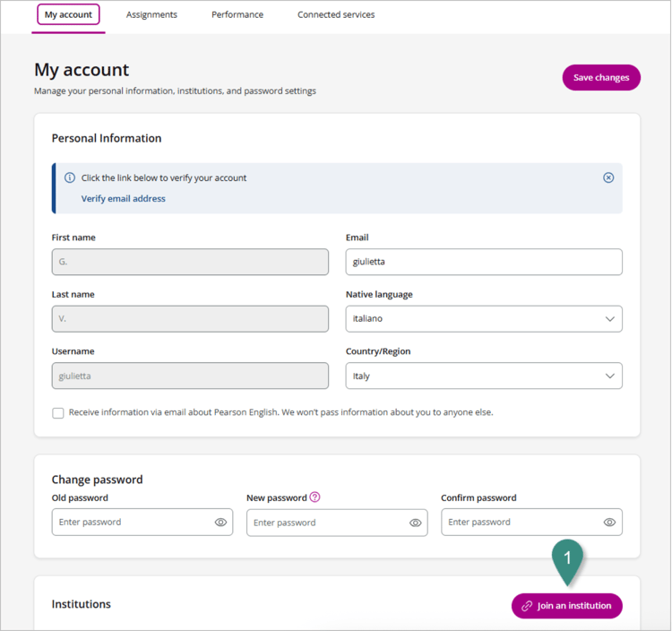This screenshot has width=672, height=631.
Task: Go to Connected services tab
Action: pyautogui.click(x=336, y=14)
